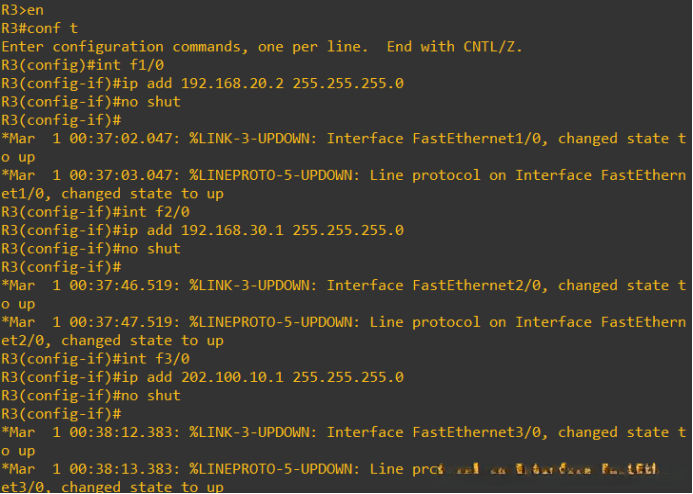
Task: Click the "R3>en" command line
Action: pos(23,10)
